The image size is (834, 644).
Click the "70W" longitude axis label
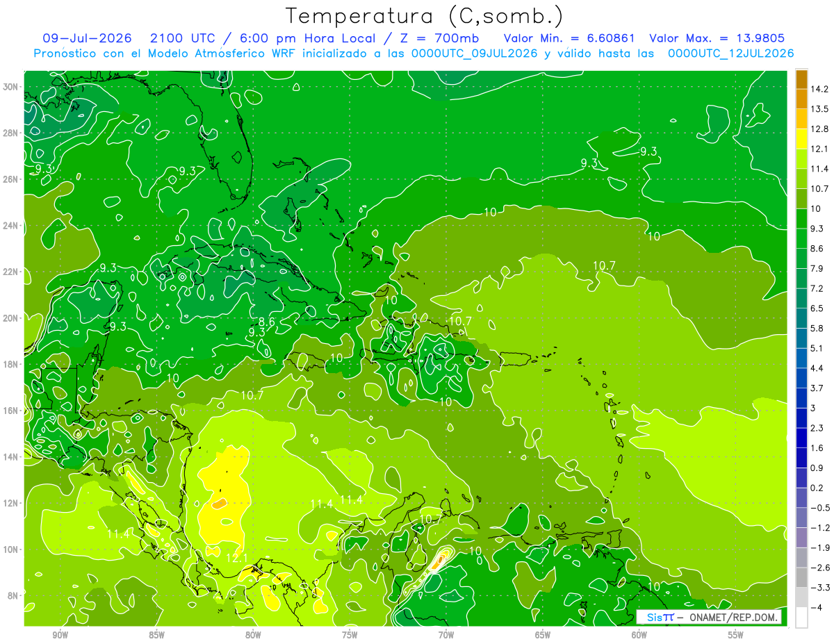pos(446,636)
